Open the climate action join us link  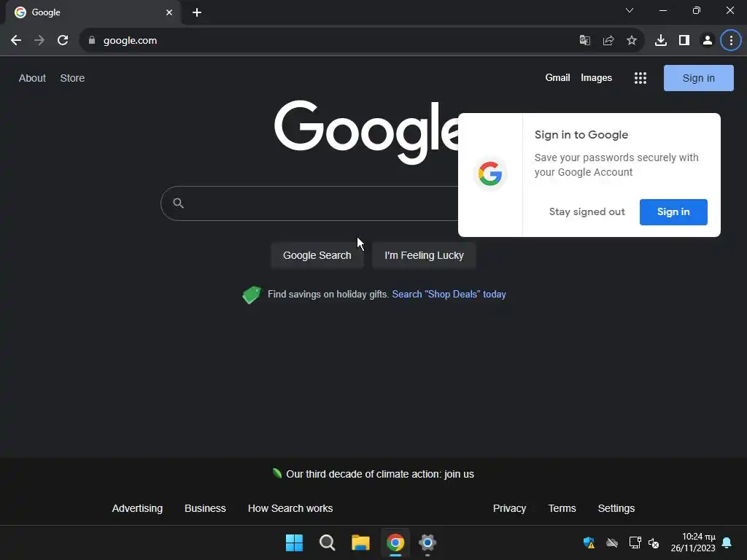[x=379, y=474]
